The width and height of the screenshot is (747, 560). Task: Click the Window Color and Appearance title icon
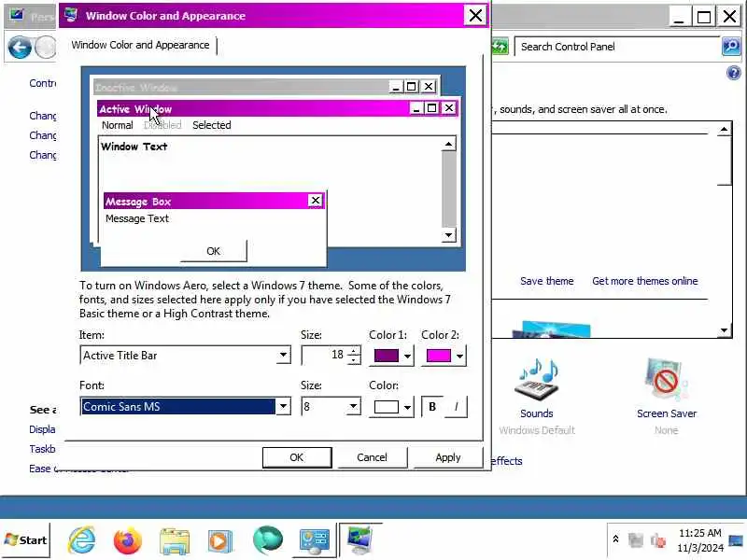[72, 15]
